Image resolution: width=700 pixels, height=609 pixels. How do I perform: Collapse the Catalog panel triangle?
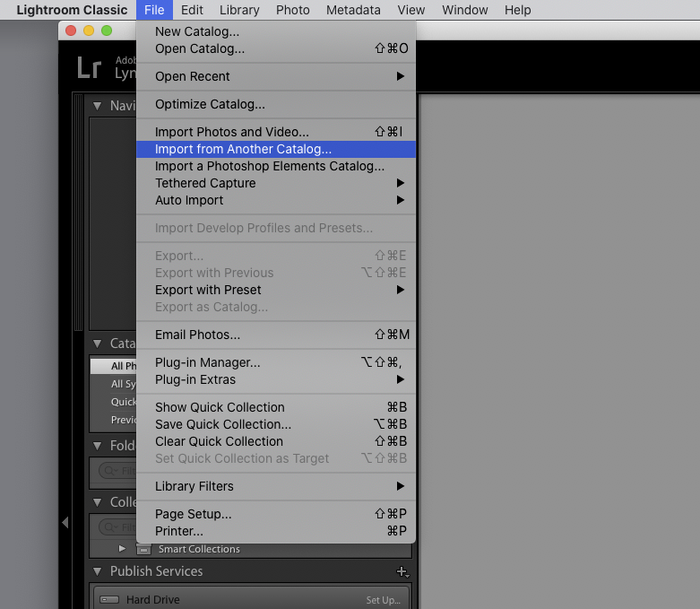[98, 344]
